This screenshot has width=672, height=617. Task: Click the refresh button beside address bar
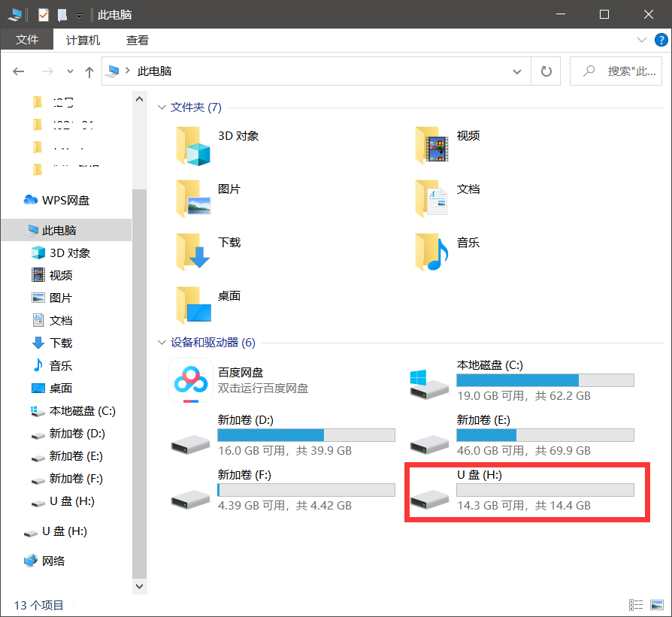pos(546,71)
